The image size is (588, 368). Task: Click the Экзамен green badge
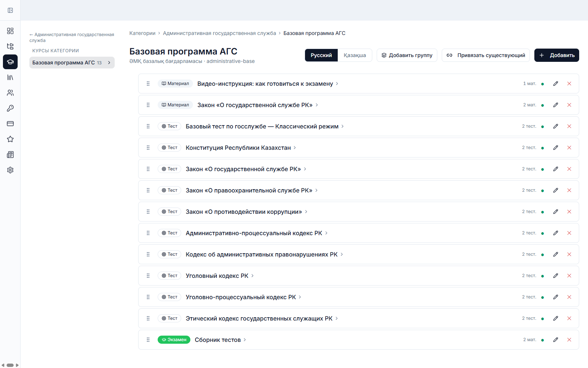pos(174,340)
